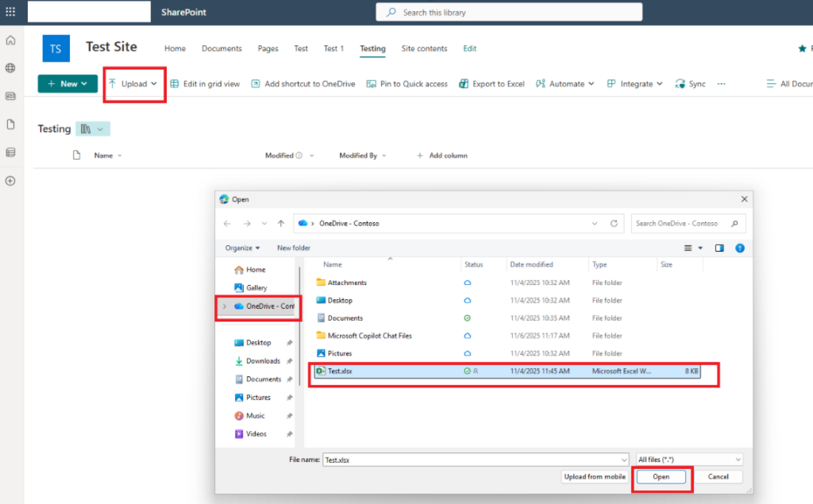Select Microsoft Copilot Chat Files folder
Screen dimensions: 813x504
pyautogui.click(x=370, y=336)
